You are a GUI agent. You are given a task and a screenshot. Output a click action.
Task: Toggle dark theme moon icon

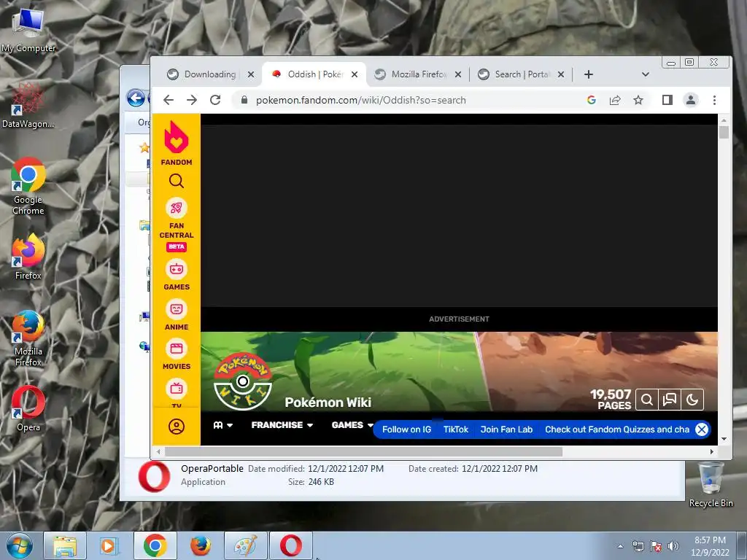pyautogui.click(x=692, y=400)
